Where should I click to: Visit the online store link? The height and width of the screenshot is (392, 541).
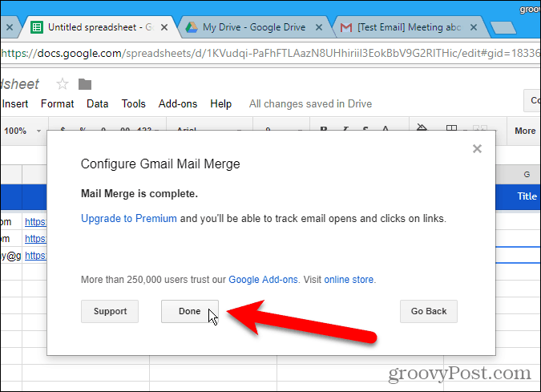349,280
